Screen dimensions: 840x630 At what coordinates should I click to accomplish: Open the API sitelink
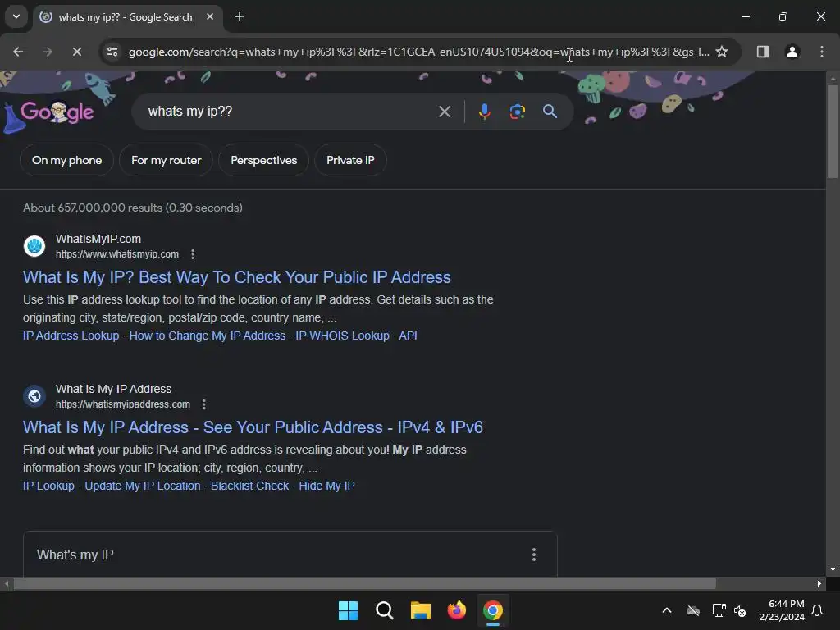[x=408, y=336]
